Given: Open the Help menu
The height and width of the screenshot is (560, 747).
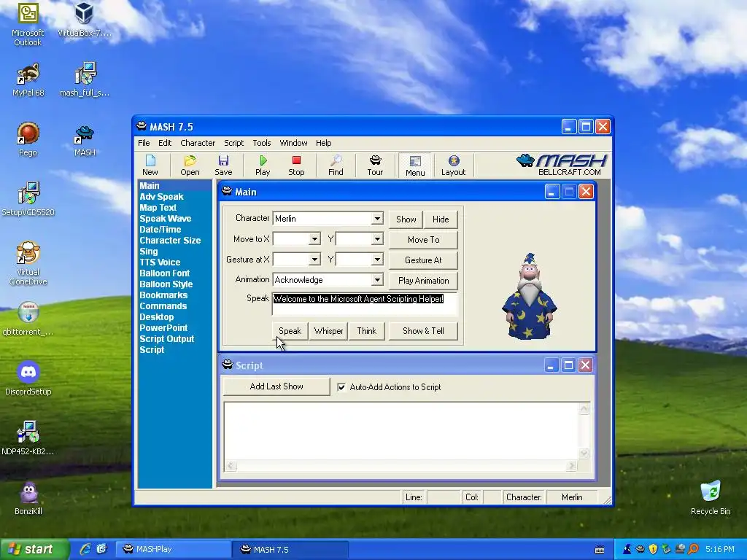Looking at the screenshot, I should pos(323,143).
